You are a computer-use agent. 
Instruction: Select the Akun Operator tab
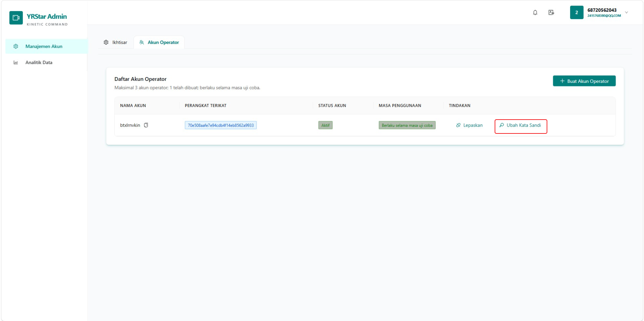click(x=159, y=42)
